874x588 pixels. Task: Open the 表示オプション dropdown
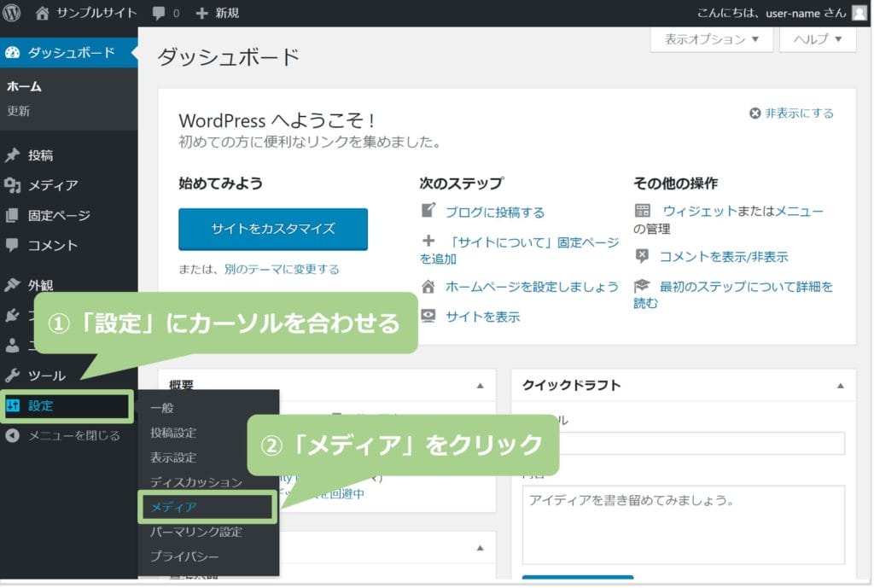click(x=711, y=39)
